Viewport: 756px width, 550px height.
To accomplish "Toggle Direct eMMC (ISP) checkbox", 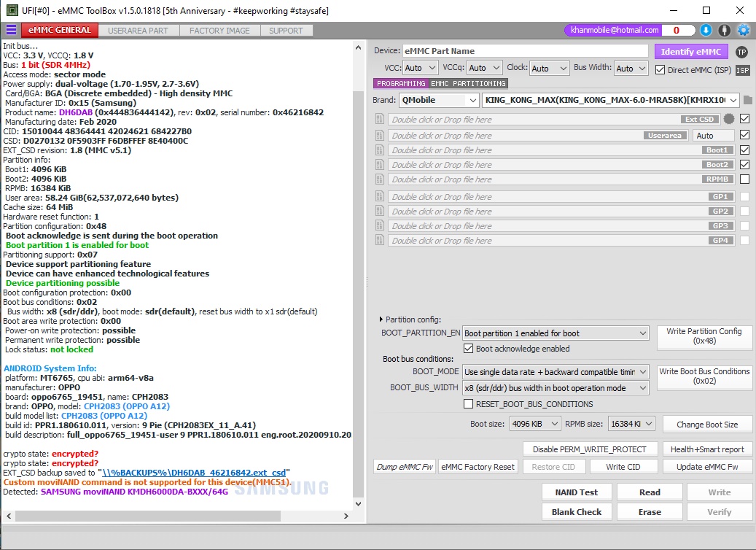I will coord(660,70).
